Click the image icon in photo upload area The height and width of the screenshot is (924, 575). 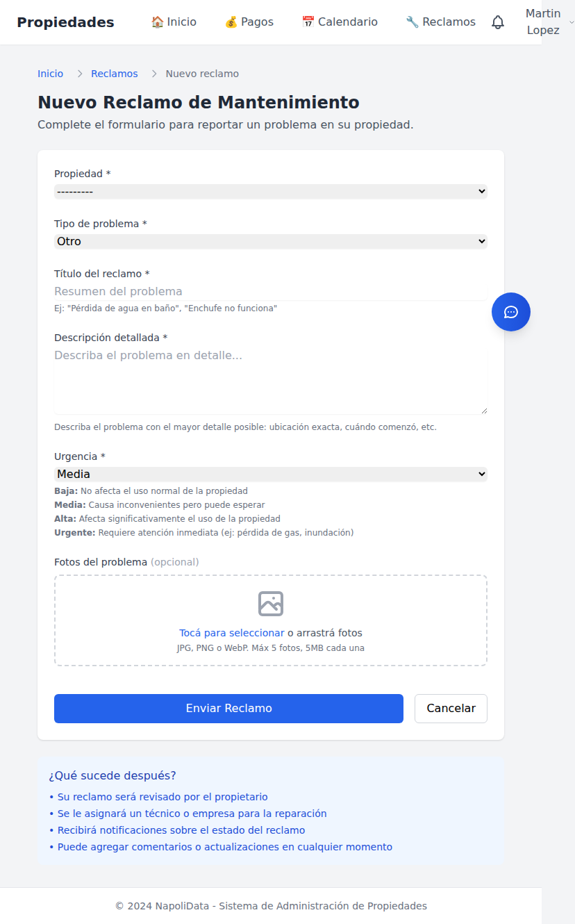[271, 604]
